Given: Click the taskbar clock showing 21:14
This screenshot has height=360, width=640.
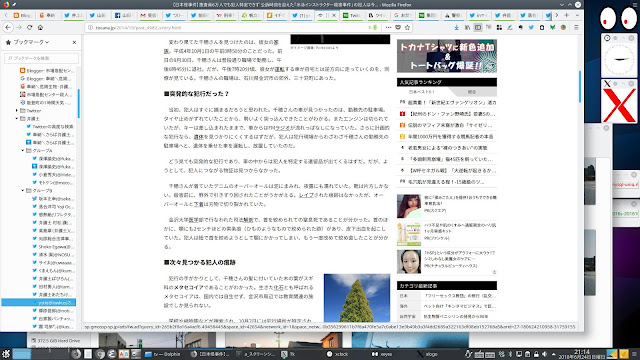Looking at the screenshot, I should pyautogui.click(x=582, y=354).
